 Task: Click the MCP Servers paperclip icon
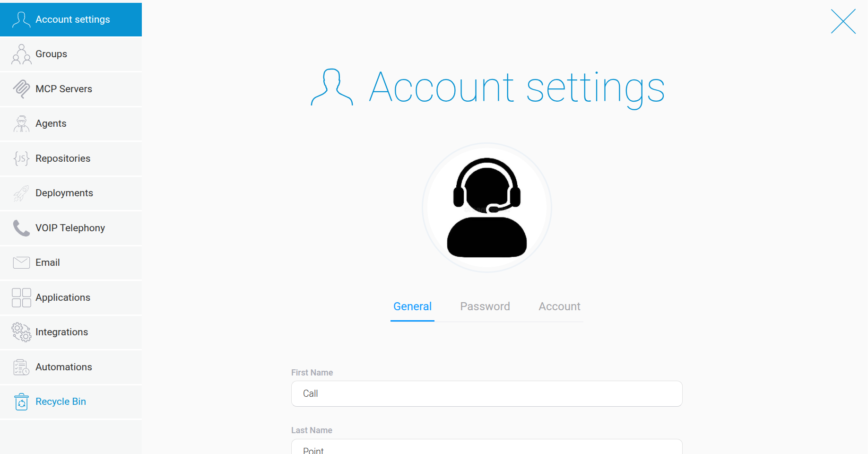coord(21,89)
